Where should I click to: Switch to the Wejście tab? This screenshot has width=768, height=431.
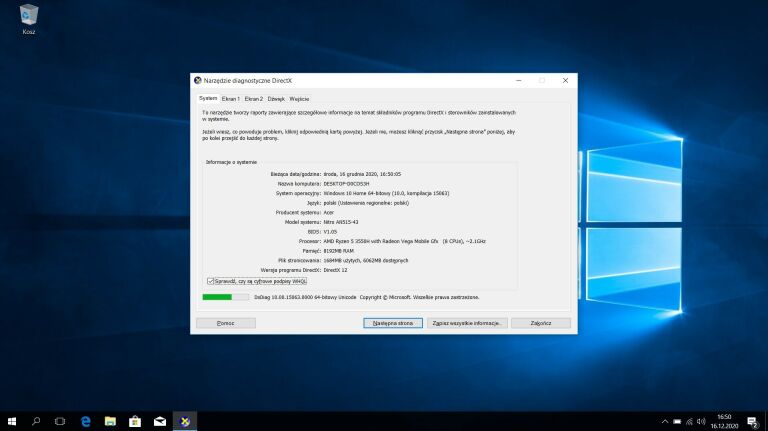299,98
